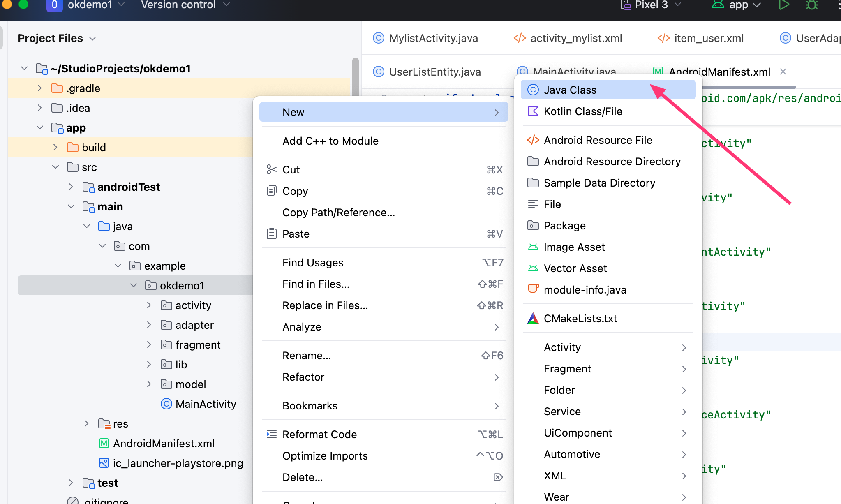Viewport: 841px width, 504px height.
Task: Open the Pixel 3 device dropdown
Action: click(651, 5)
